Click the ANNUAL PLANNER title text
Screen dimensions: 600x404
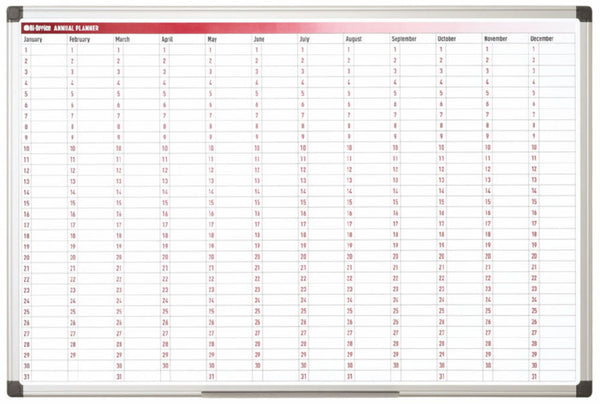click(x=77, y=27)
